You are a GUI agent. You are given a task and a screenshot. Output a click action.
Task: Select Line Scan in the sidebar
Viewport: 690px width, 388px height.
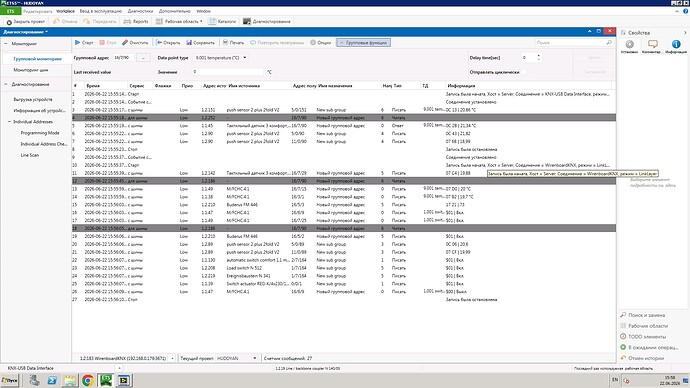pos(29,155)
